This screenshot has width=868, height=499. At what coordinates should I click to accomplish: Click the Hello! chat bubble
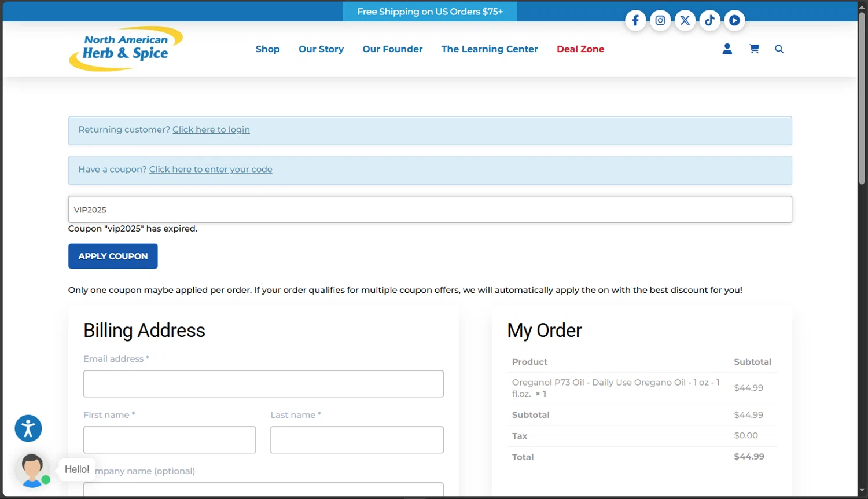(77, 469)
